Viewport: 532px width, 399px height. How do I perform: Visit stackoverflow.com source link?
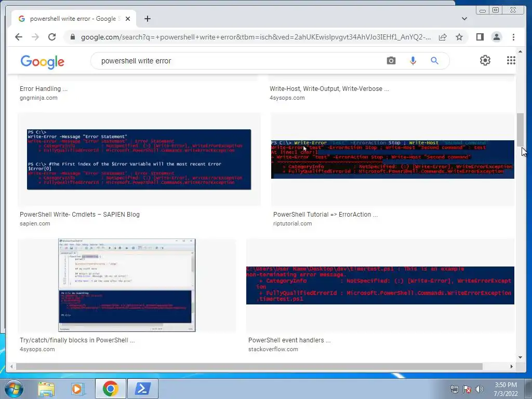273,349
